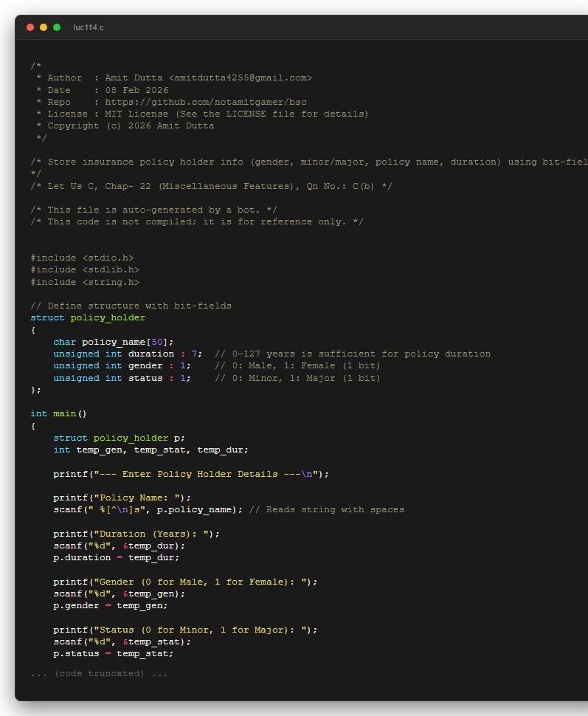Click the printf 'Gender (0 for Male...' line
588x716 pixels.
click(185, 582)
